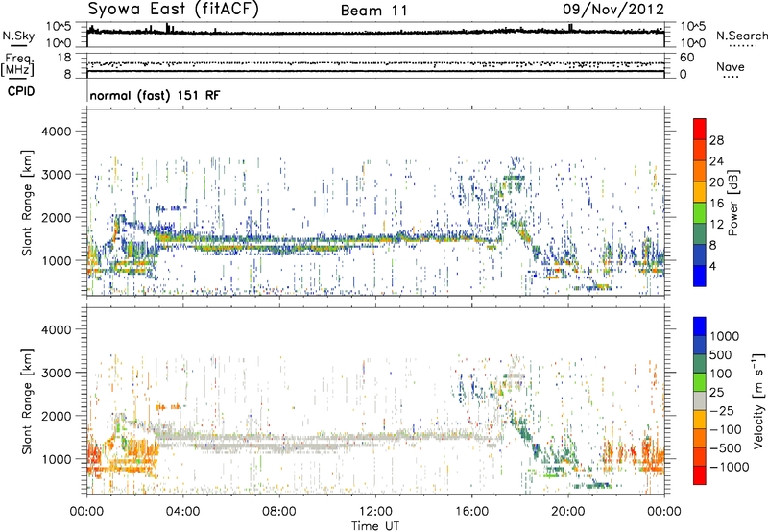This screenshot has height=532, width=768.
Task: Click the '18' frequency axis tick label
Action: point(64,58)
